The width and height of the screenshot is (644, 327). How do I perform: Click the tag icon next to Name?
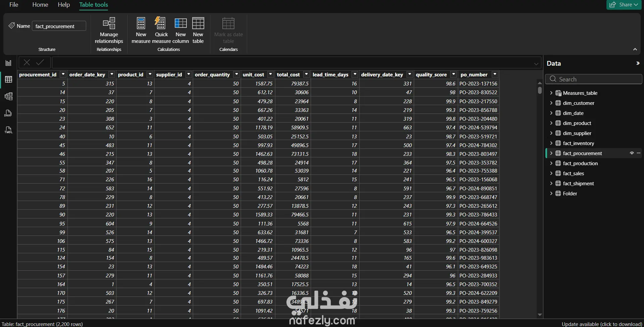11,26
